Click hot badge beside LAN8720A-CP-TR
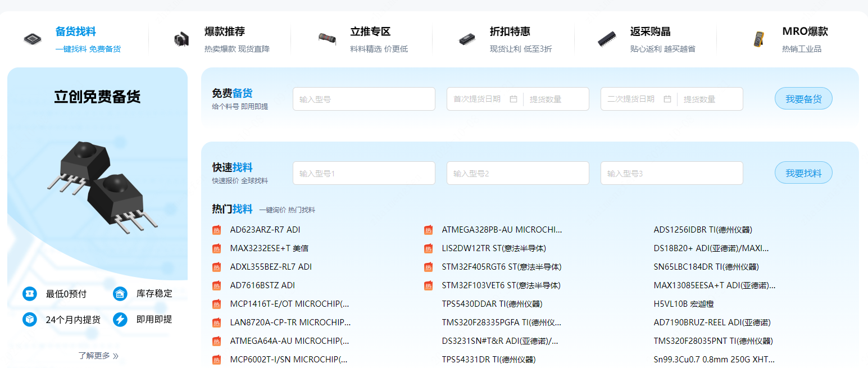 point(216,322)
